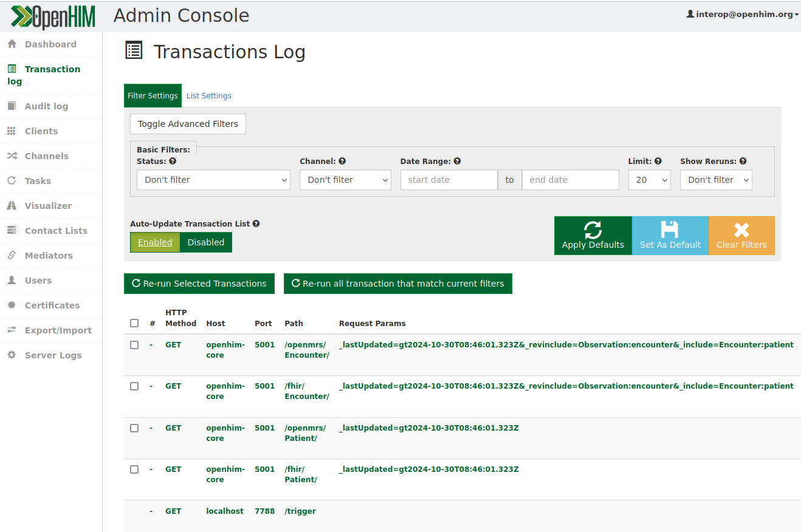Click the Server Logs gear icon
Image resolution: width=801 pixels, height=532 pixels.
coord(12,355)
